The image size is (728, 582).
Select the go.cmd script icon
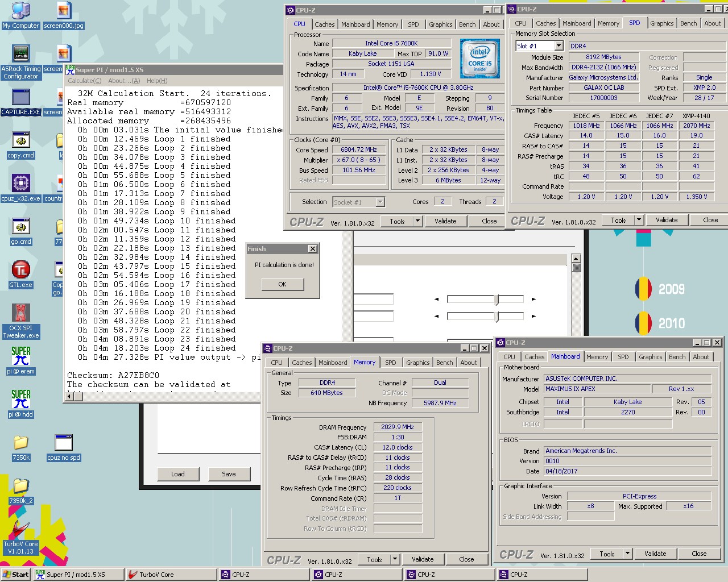[x=21, y=232]
